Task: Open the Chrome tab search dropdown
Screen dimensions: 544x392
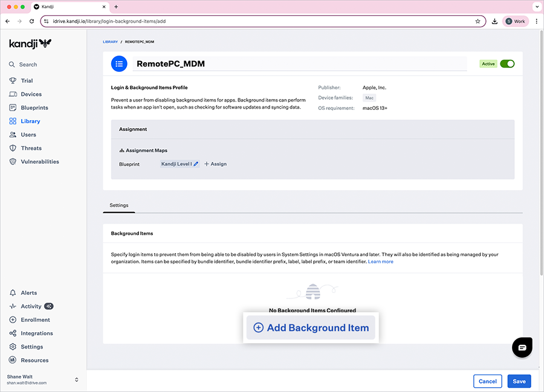Action: click(536, 7)
